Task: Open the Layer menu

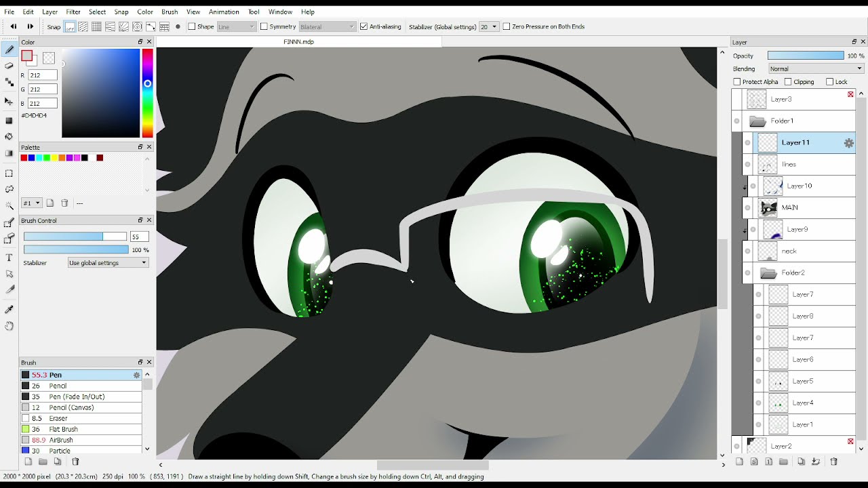Action: point(50,12)
